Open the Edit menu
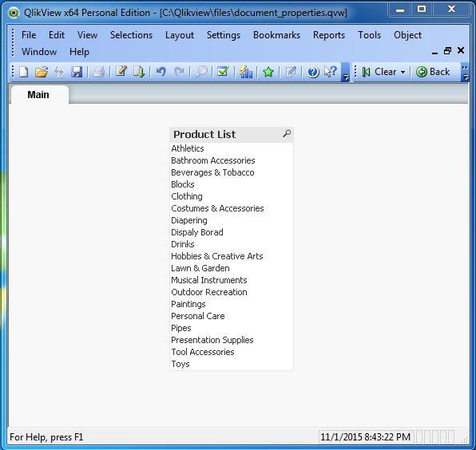The width and height of the screenshot is (476, 450). pyautogui.click(x=57, y=35)
